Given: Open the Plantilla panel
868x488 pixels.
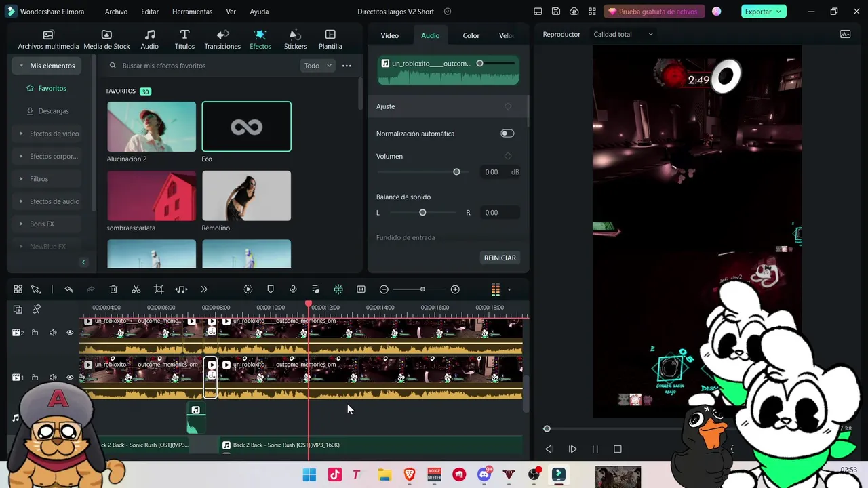Looking at the screenshot, I should (x=330, y=40).
